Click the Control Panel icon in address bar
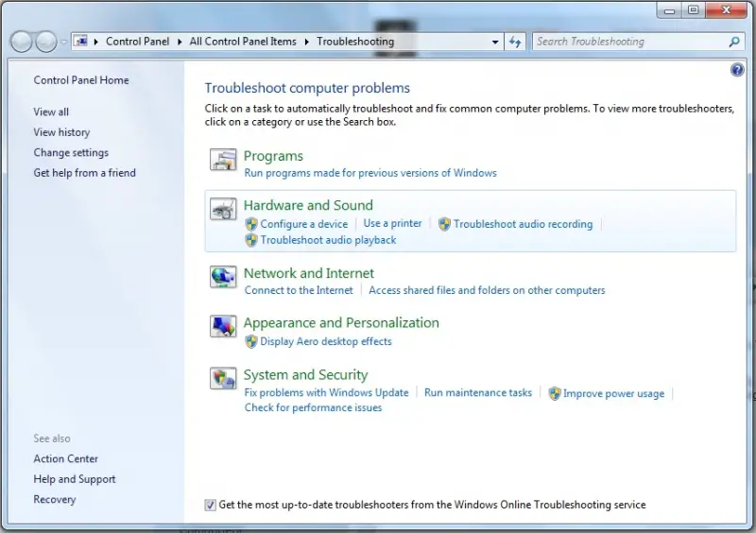Image resolution: width=756 pixels, height=533 pixels. pos(81,42)
